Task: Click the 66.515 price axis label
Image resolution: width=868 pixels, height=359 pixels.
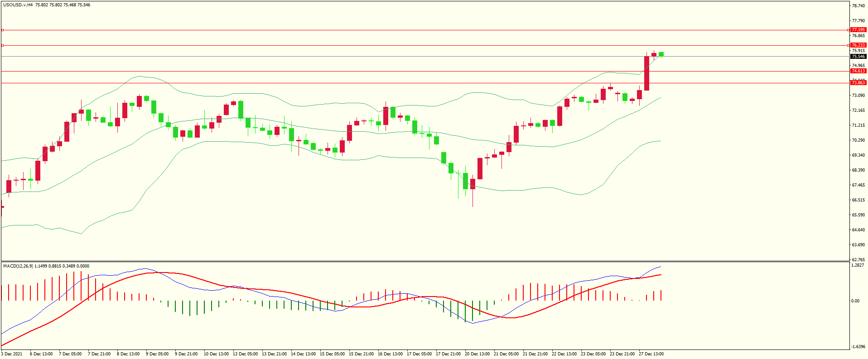Action: click(x=858, y=200)
